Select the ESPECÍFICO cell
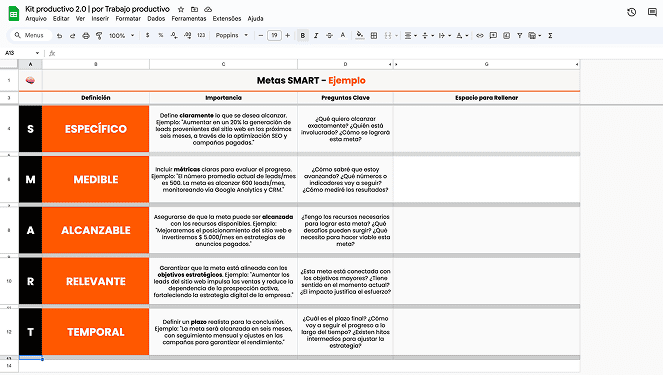 [x=96, y=129]
